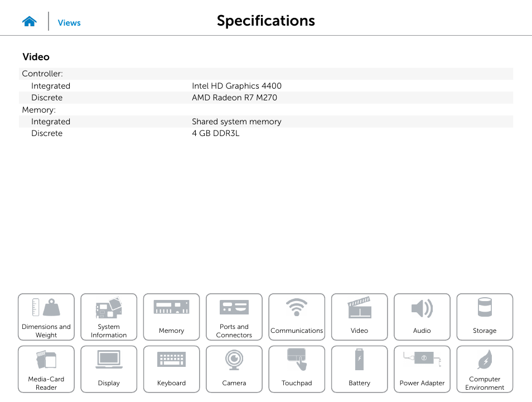Select Intel HD Graphics 4400 text

tap(237, 86)
